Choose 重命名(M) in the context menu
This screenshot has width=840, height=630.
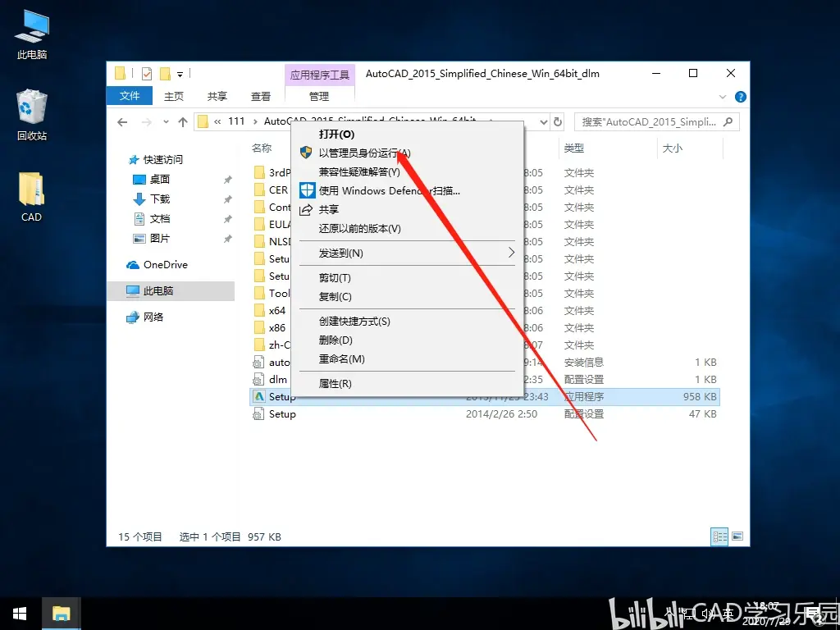click(407, 359)
